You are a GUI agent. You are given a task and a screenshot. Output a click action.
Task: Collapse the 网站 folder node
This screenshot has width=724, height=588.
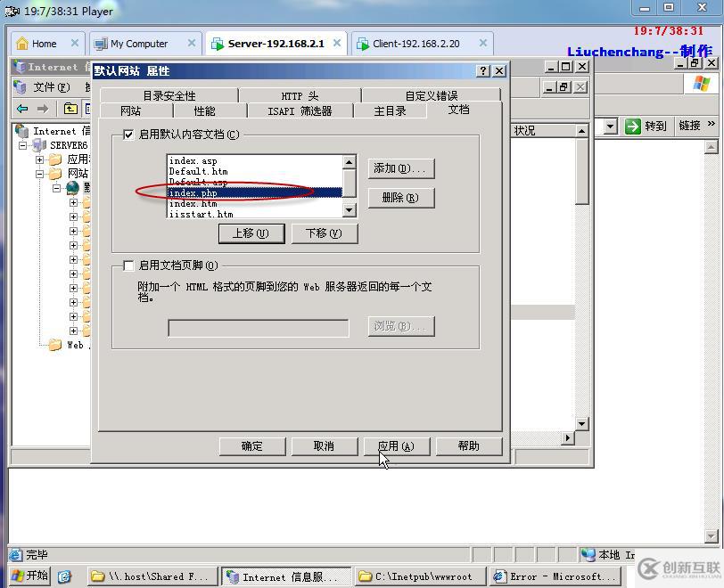[40, 174]
